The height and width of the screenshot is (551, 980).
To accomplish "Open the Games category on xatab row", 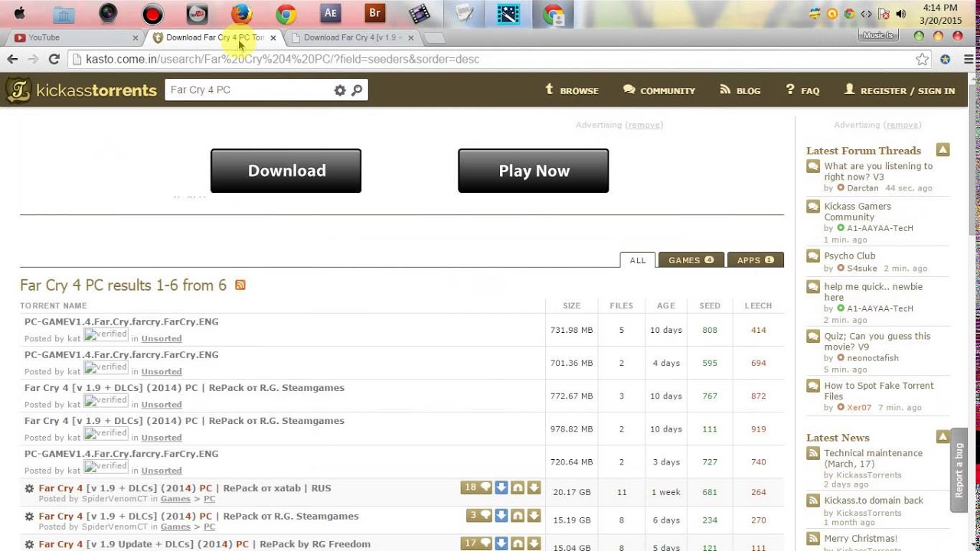I will [175, 499].
